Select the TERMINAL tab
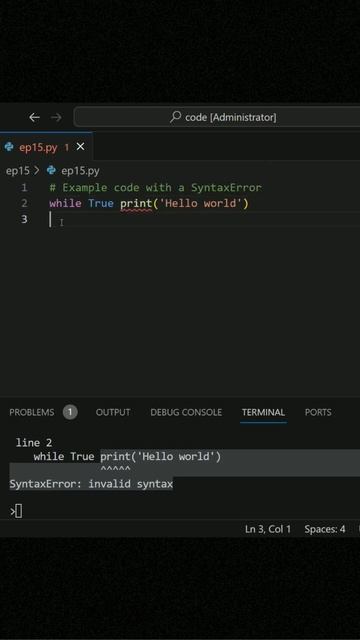This screenshot has height=640, width=360. pos(263,412)
